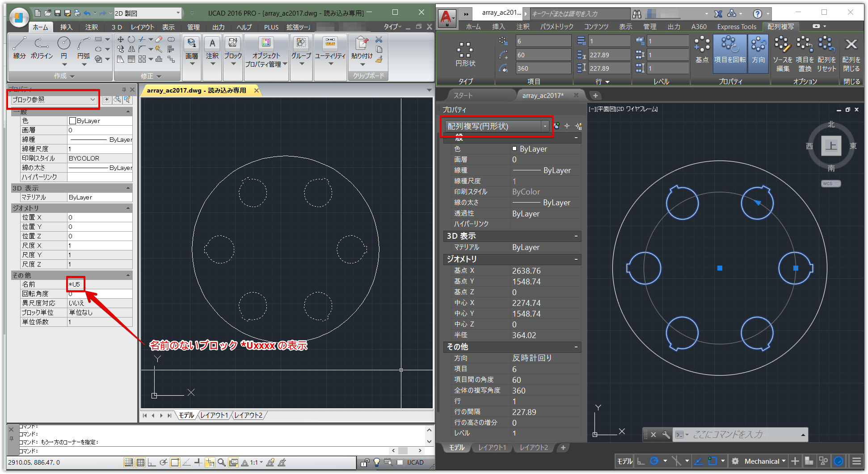Open the 挿入 tab in IJCAD ribbon
The height and width of the screenshot is (474, 868).
(x=66, y=27)
